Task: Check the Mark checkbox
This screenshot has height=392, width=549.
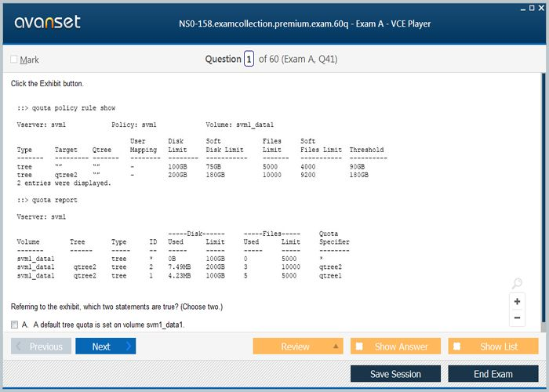Action: point(14,59)
